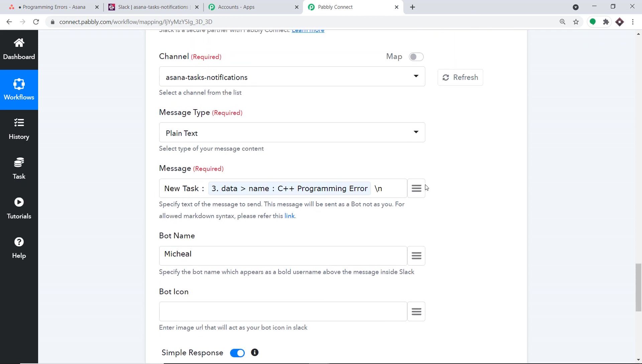
Task: Open the Dashboard home icon in sidebar
Action: 19,43
